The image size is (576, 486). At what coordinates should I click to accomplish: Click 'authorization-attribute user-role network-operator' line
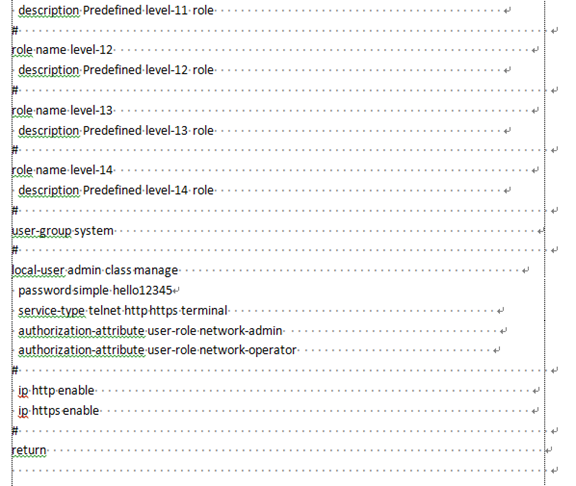click(157, 350)
